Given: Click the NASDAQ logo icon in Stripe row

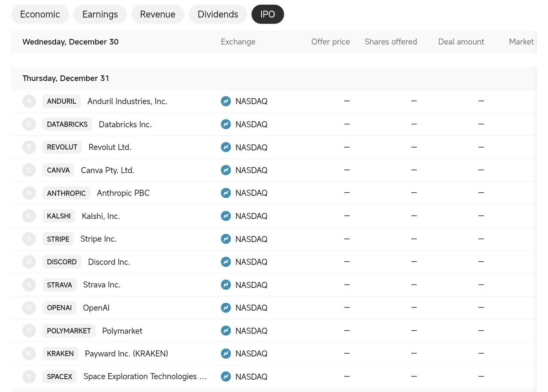Looking at the screenshot, I should click(x=226, y=239).
